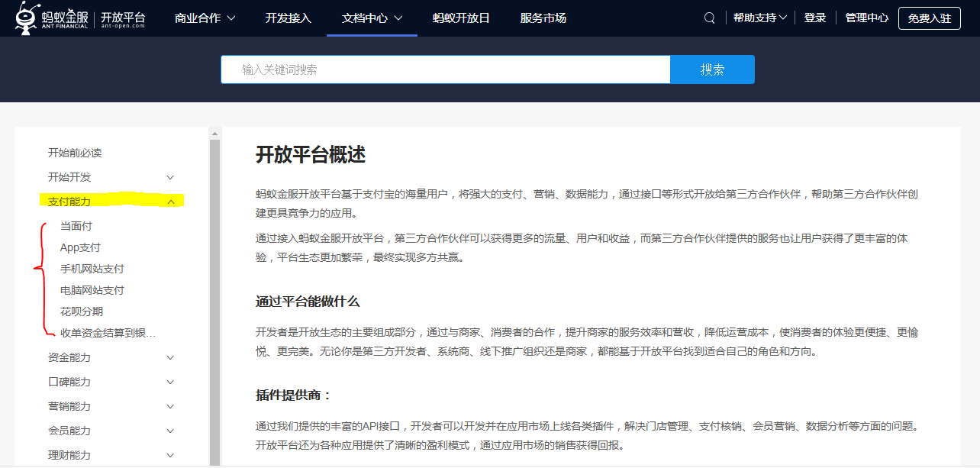
Task: Expand the 帮助支持 dropdown
Action: point(760,18)
